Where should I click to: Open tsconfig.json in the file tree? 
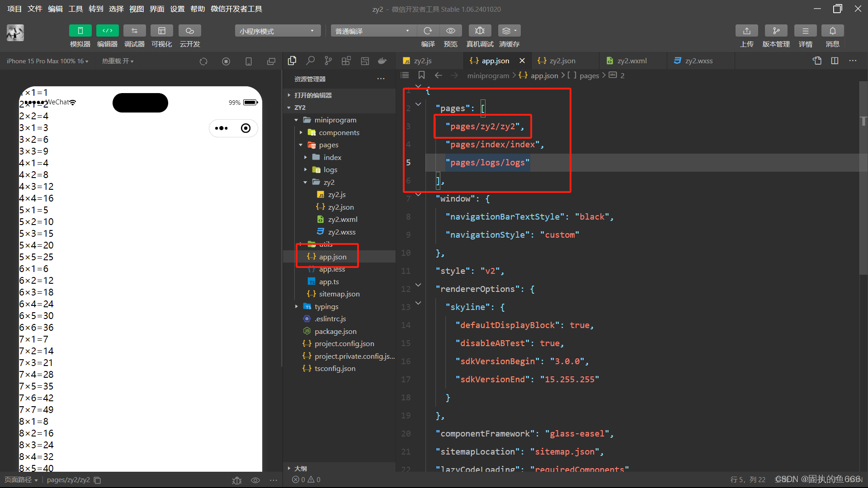335,369
